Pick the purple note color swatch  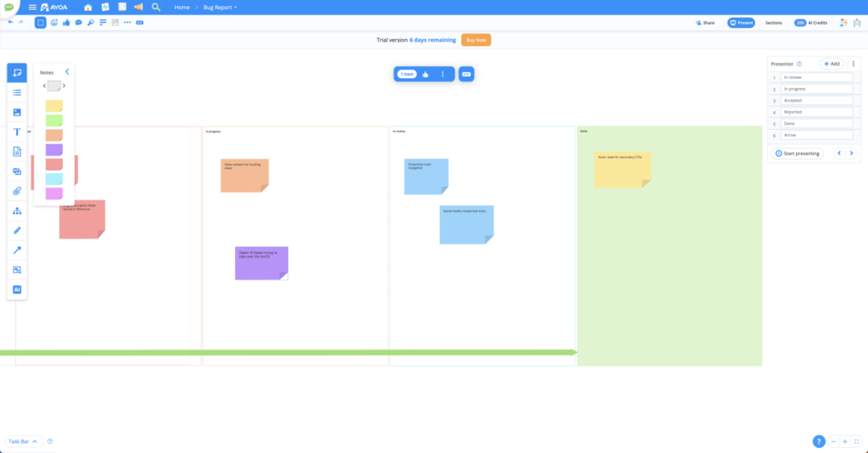pyautogui.click(x=54, y=149)
